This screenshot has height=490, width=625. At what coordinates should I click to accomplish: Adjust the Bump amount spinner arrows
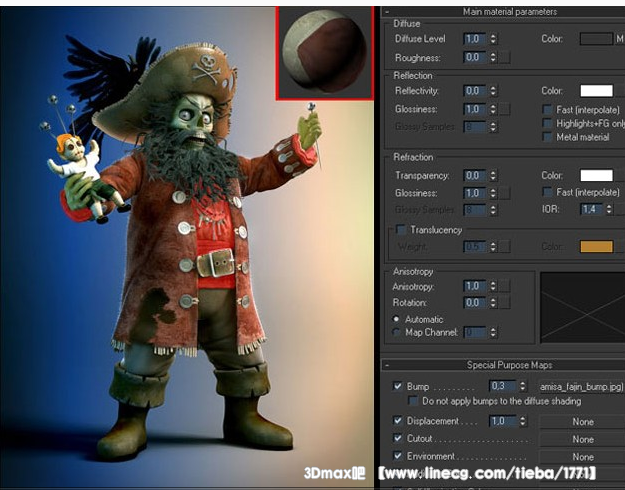click(523, 386)
